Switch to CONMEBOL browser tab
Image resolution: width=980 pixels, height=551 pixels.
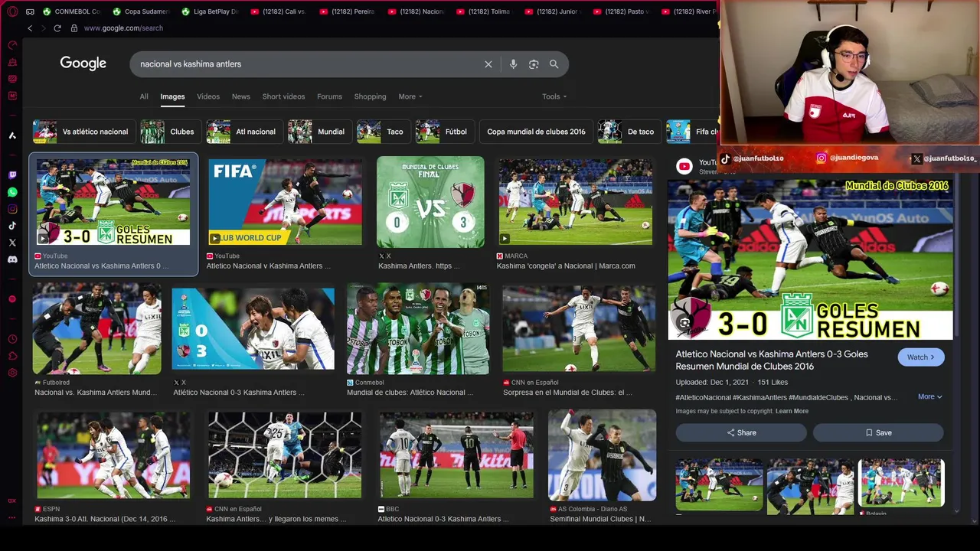tap(71, 11)
